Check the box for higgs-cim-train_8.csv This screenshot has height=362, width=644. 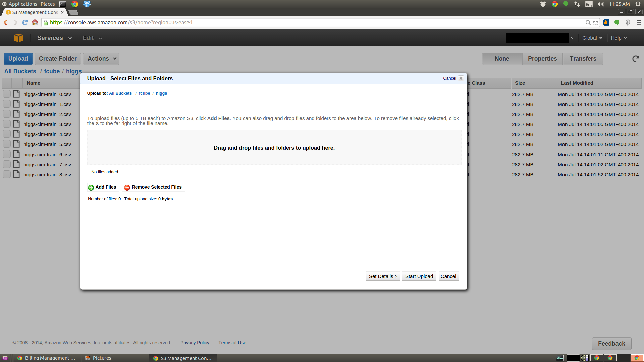tap(7, 174)
